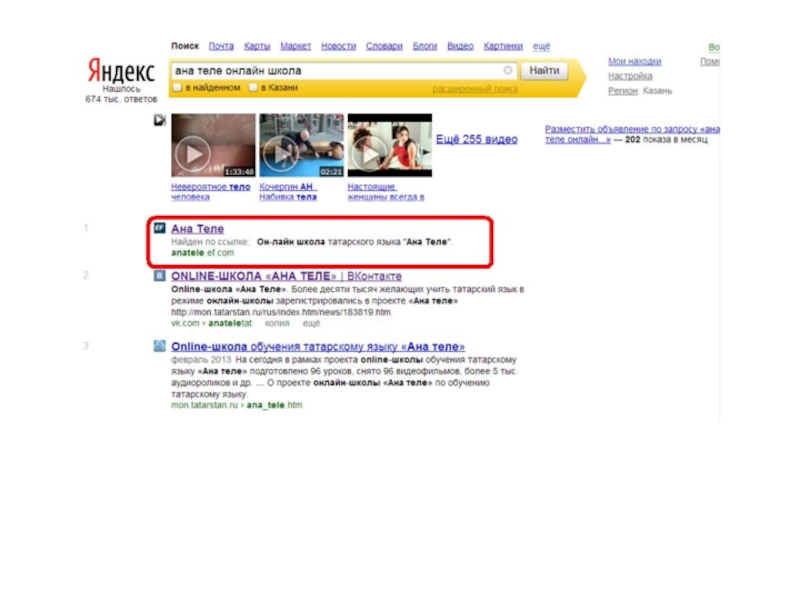Viewport: 800px width, 600px height.
Task: Open the Блоги tab
Action: coord(424,46)
